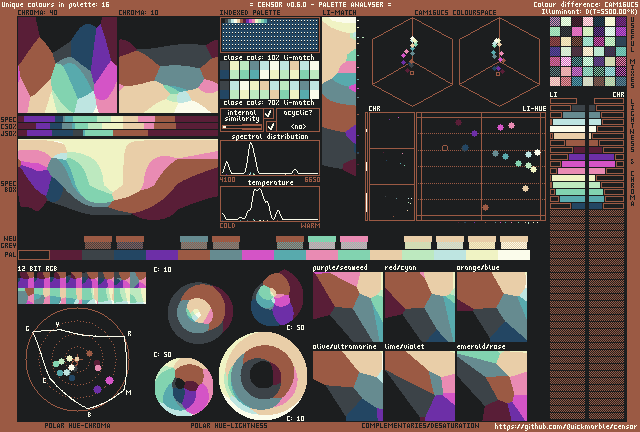Viewport: 640px width, 432px height.
Task: Click the LI-MATCH vertical colour column
Action: tap(339, 96)
